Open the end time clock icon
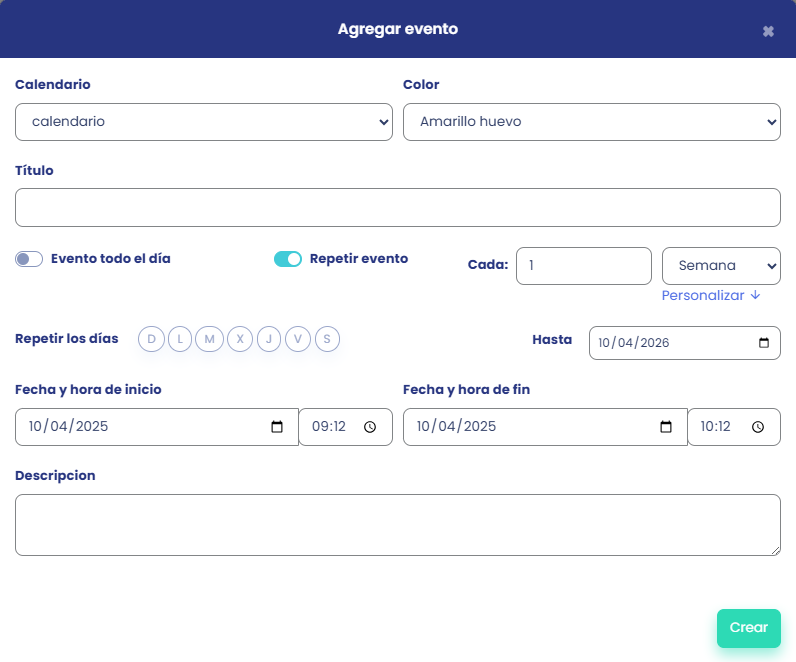Screen dimensions: 796x662 [758, 427]
